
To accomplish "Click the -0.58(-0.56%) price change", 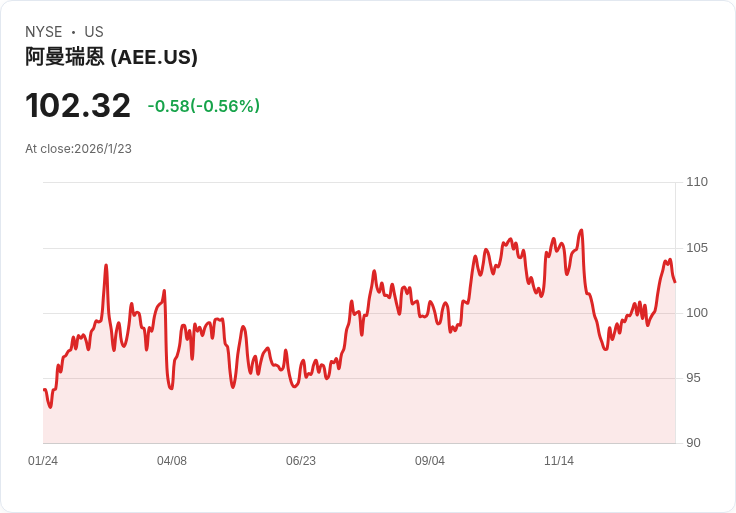I will [203, 106].
